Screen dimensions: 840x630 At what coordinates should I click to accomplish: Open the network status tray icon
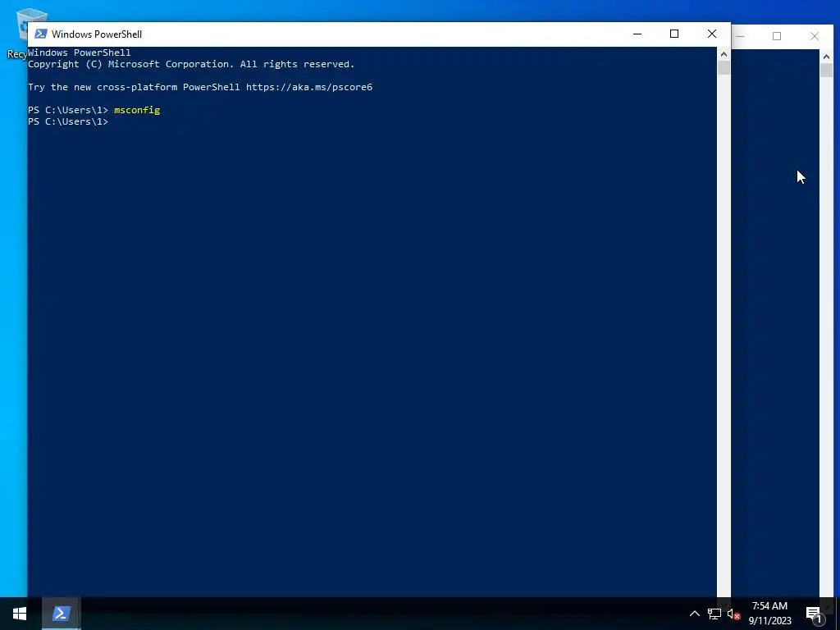(x=714, y=614)
